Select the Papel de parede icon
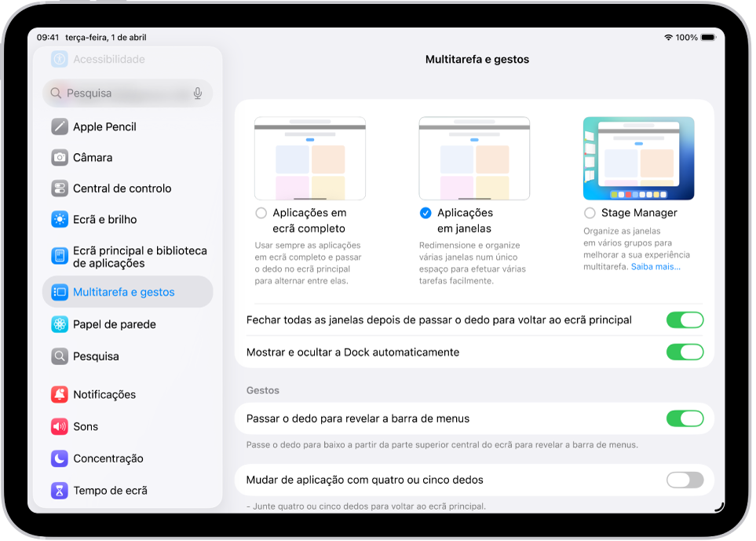Image resolution: width=756 pixels, height=541 pixels. click(x=60, y=324)
